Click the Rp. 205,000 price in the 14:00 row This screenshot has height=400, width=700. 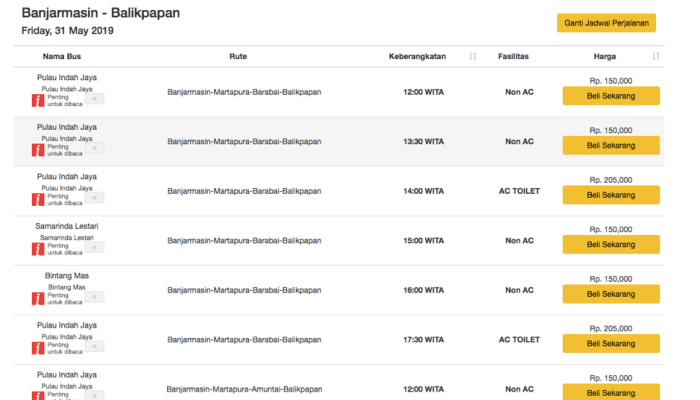click(x=611, y=180)
